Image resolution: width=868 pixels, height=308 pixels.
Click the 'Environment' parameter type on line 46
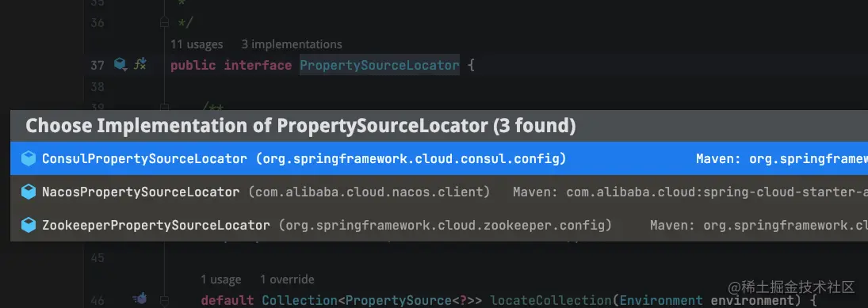point(662,300)
